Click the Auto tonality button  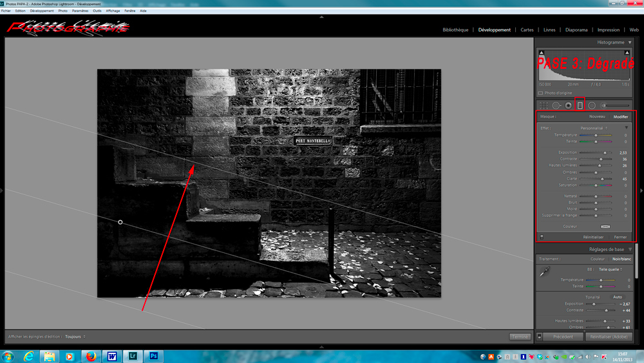[618, 297]
